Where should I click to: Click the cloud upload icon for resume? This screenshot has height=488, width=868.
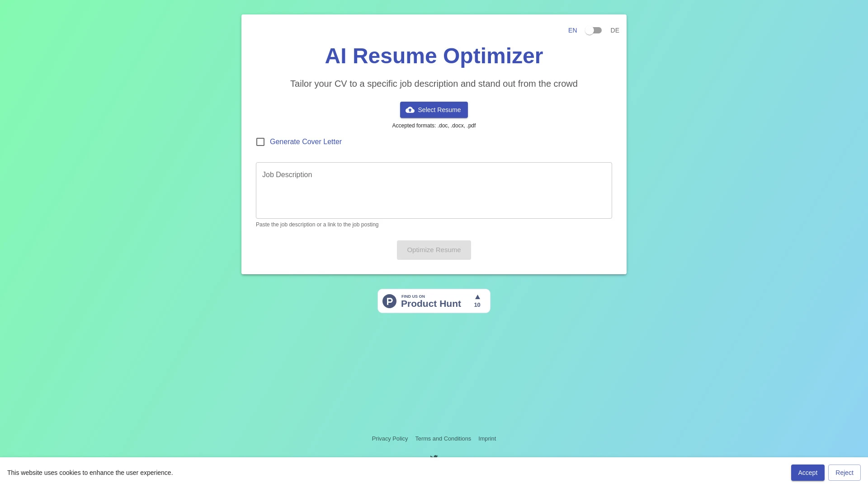(410, 110)
